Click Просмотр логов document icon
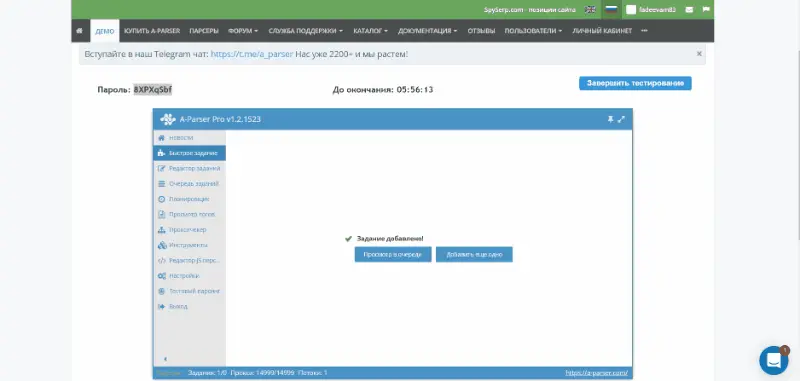Viewport: 800px width, 381px height. click(x=161, y=214)
